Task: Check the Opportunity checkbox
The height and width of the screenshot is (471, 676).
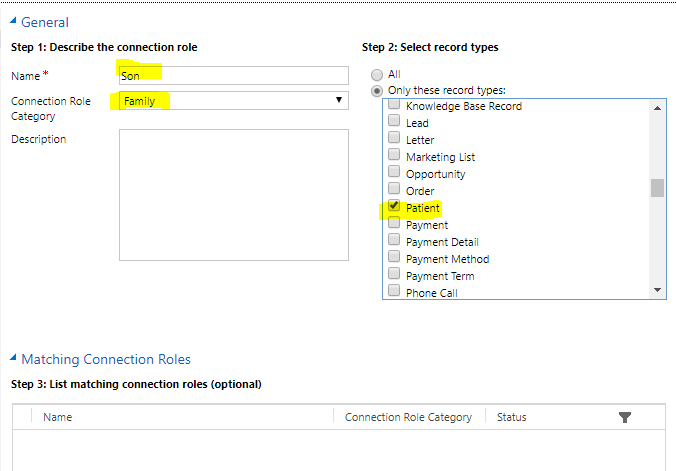Action: (x=394, y=172)
